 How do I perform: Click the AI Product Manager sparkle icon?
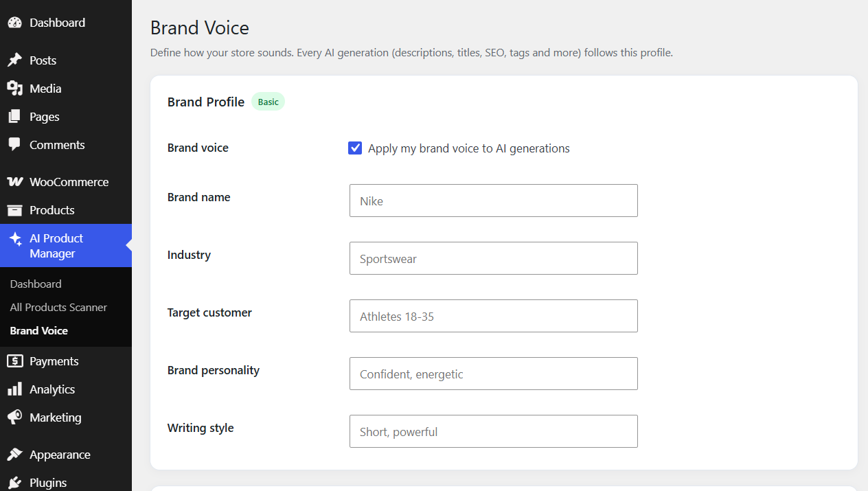(14, 239)
